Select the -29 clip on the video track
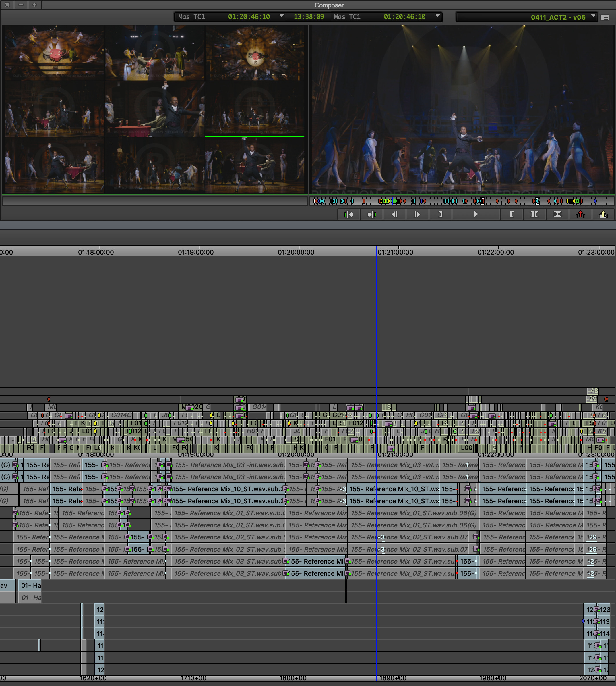 tap(592, 399)
